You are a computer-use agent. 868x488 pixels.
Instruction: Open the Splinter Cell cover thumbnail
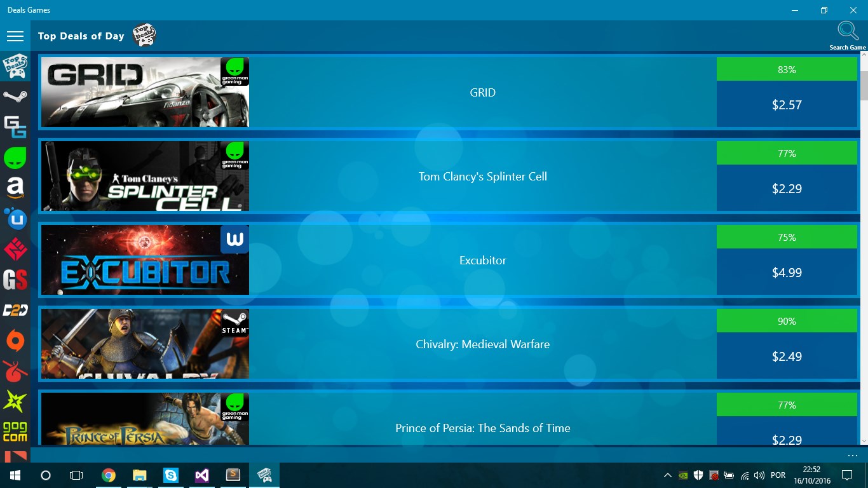tap(145, 176)
